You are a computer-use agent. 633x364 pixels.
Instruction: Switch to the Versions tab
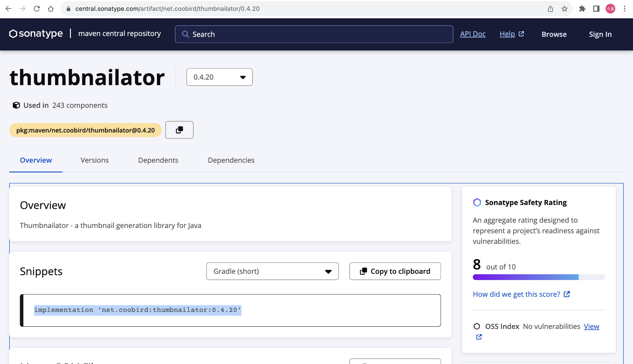(95, 160)
